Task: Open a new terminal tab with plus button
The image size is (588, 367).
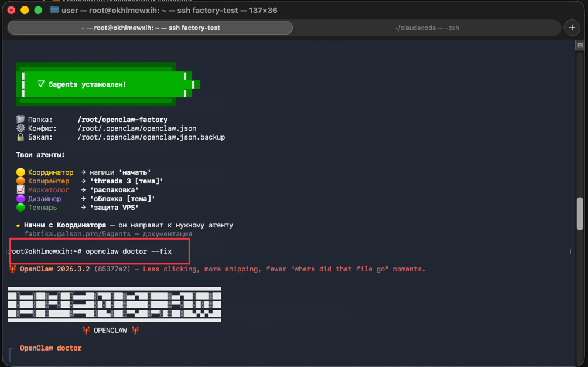Action: pos(572,28)
